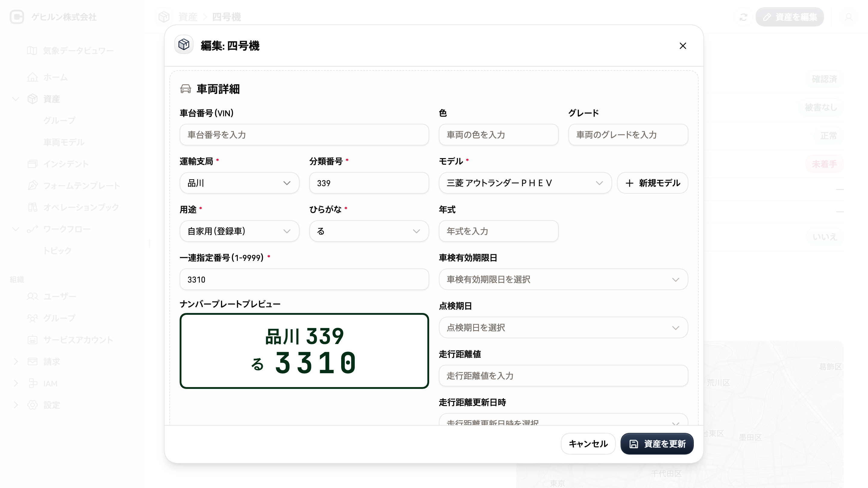Open the 用途 dropdown 自家用(登録車)
This screenshot has height=488, width=868.
(x=239, y=231)
